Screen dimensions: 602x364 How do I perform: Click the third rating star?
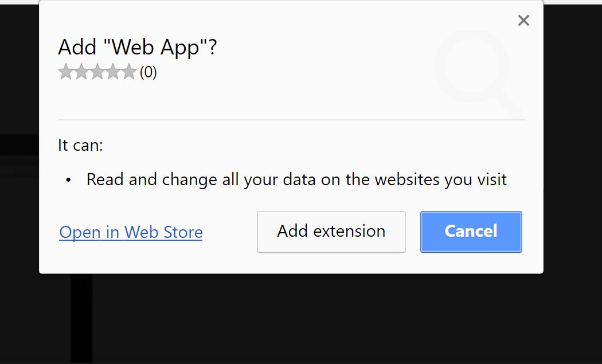(x=98, y=72)
